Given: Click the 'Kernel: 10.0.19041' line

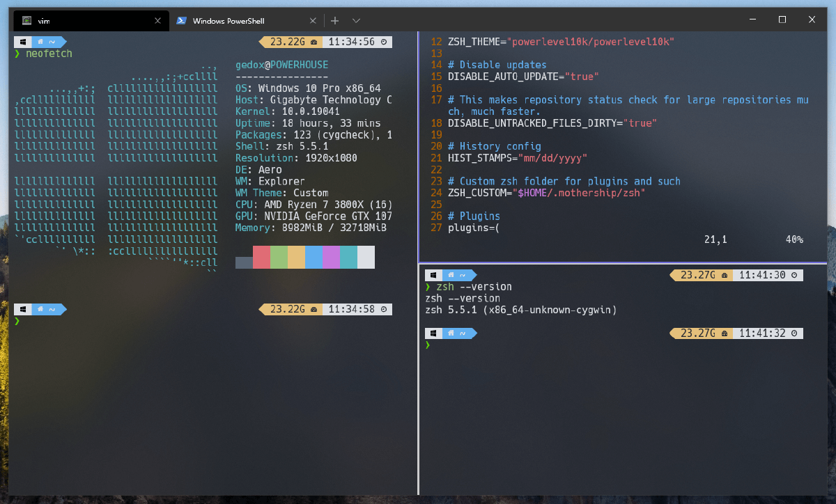Looking at the screenshot, I should tap(288, 111).
